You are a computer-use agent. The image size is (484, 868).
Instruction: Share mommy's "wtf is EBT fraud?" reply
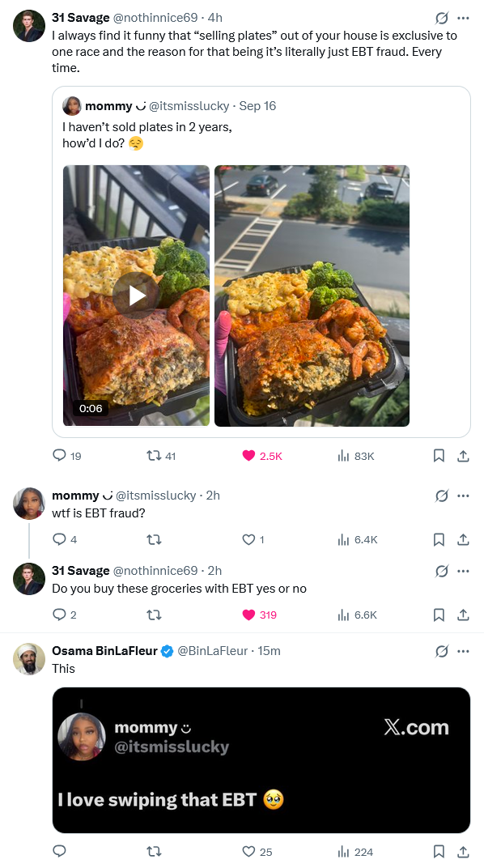tap(464, 539)
